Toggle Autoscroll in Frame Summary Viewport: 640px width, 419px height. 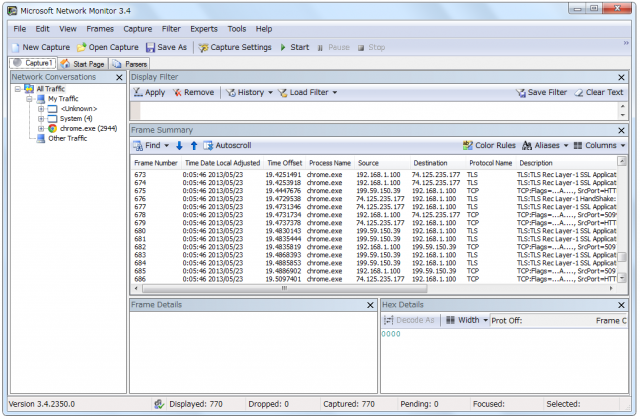tap(227, 146)
